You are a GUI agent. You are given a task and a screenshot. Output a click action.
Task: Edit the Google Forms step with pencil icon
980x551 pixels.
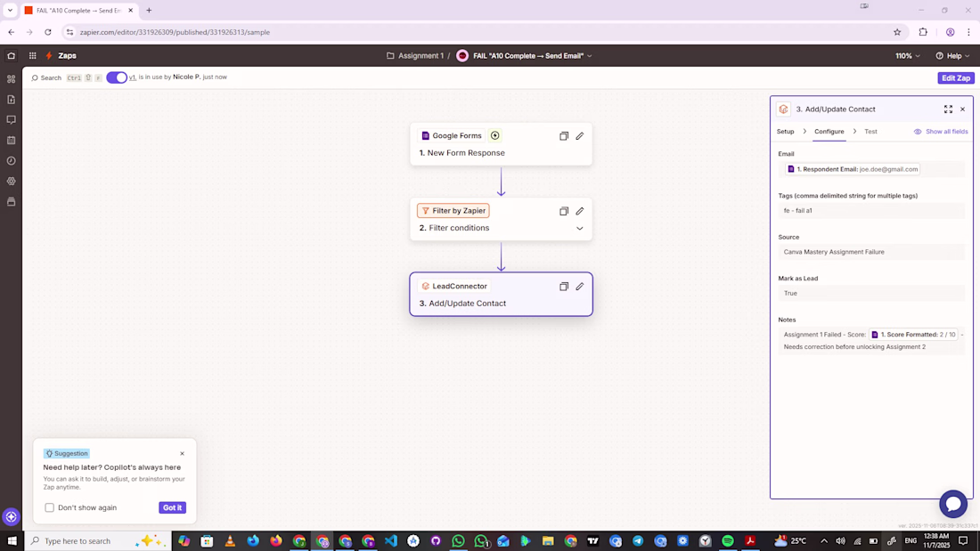pos(580,136)
